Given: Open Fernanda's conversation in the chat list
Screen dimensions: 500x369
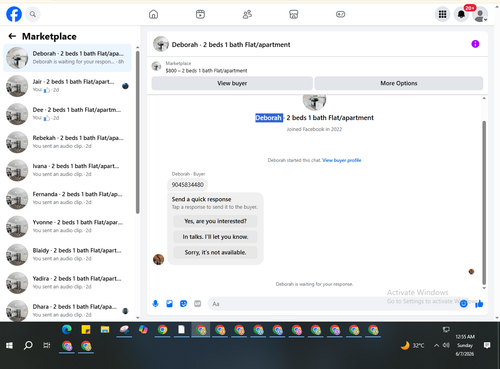Looking at the screenshot, I should 68,198.
